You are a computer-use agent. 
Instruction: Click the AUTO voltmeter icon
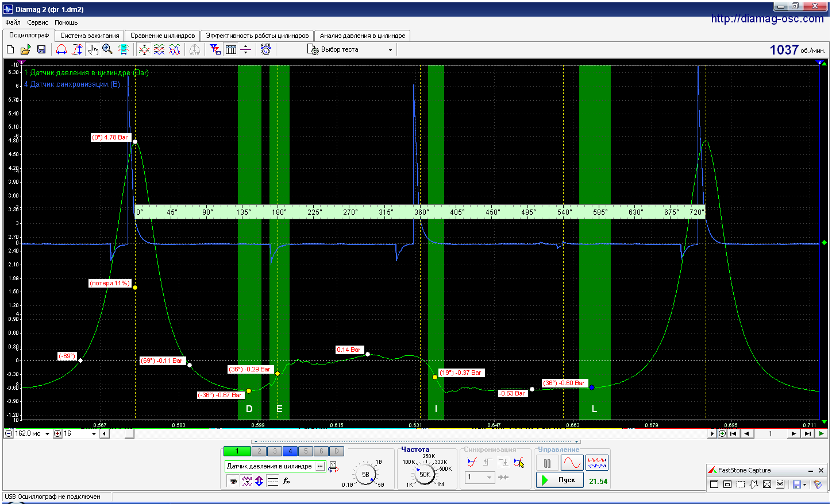[266, 50]
